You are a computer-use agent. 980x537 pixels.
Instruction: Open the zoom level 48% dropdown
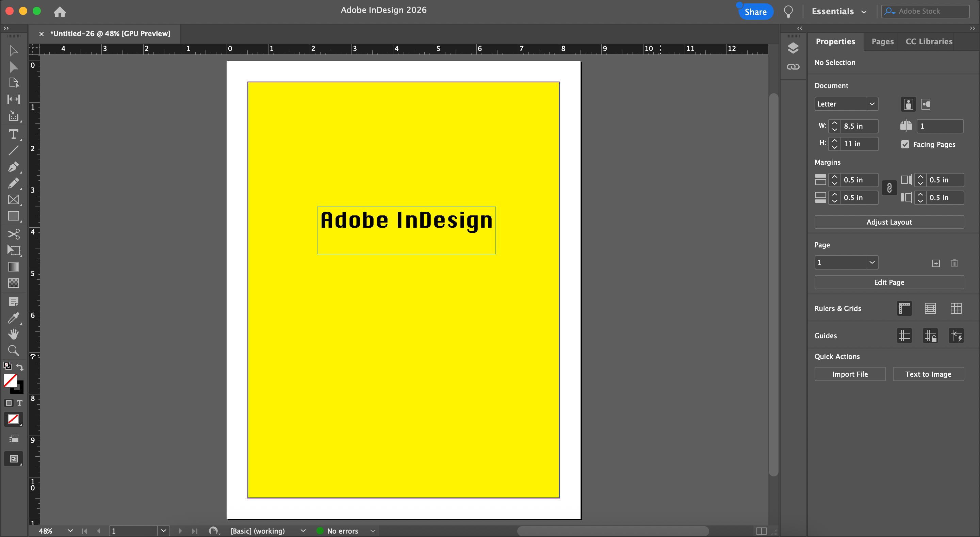tap(70, 531)
